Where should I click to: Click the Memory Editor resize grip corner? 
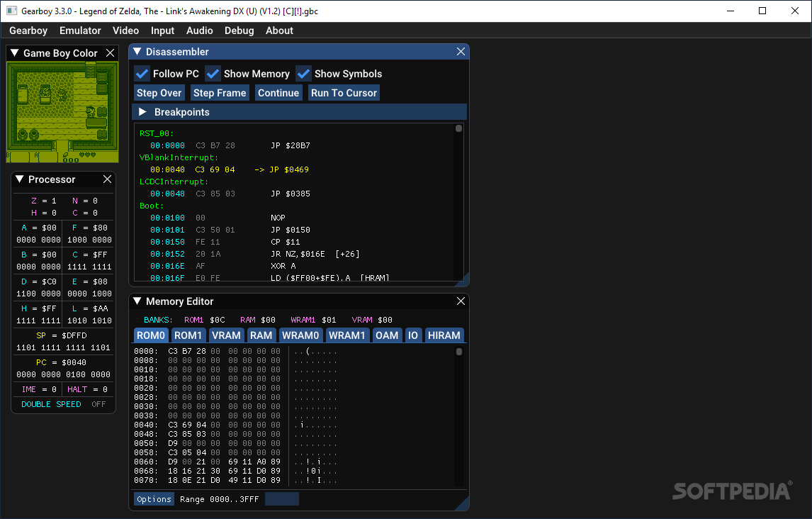[x=463, y=504]
